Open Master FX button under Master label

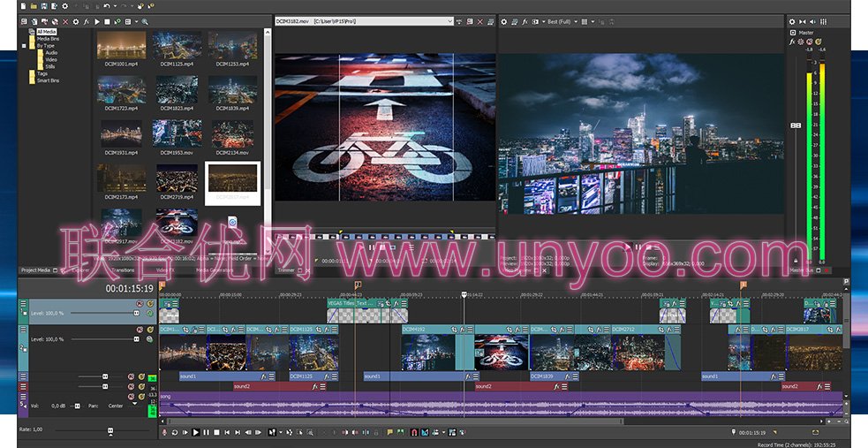pos(792,42)
